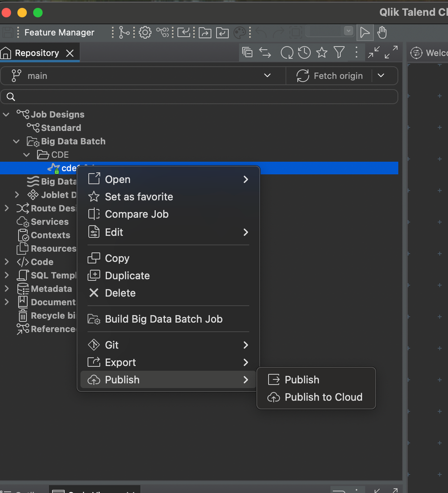Click the Git branch toolbar icon
The width and height of the screenshot is (448, 493).
[124, 33]
